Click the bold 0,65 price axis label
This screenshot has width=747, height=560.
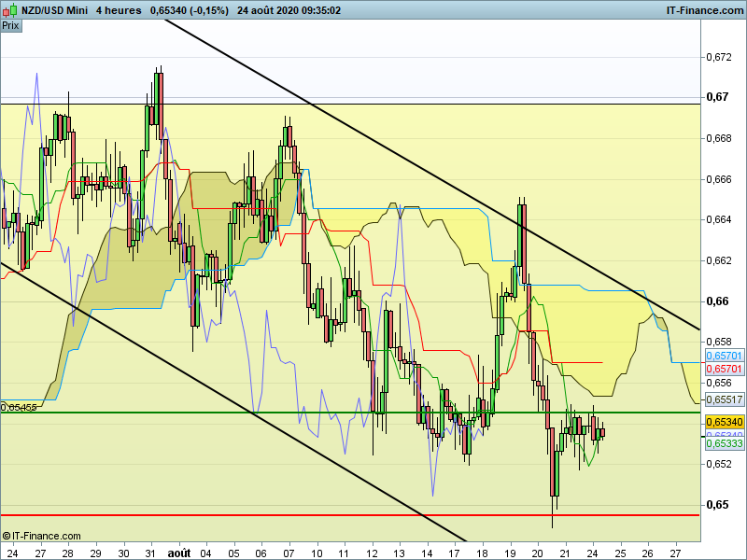tap(717, 505)
